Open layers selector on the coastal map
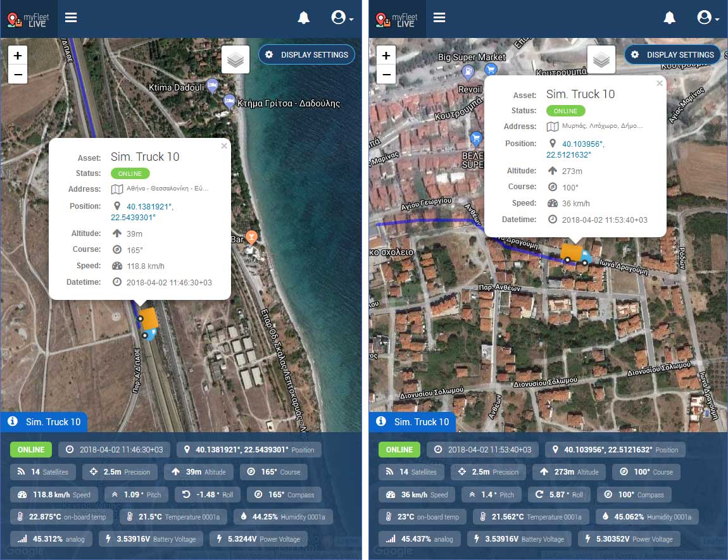Viewport: 728px width, 560px height. click(235, 60)
